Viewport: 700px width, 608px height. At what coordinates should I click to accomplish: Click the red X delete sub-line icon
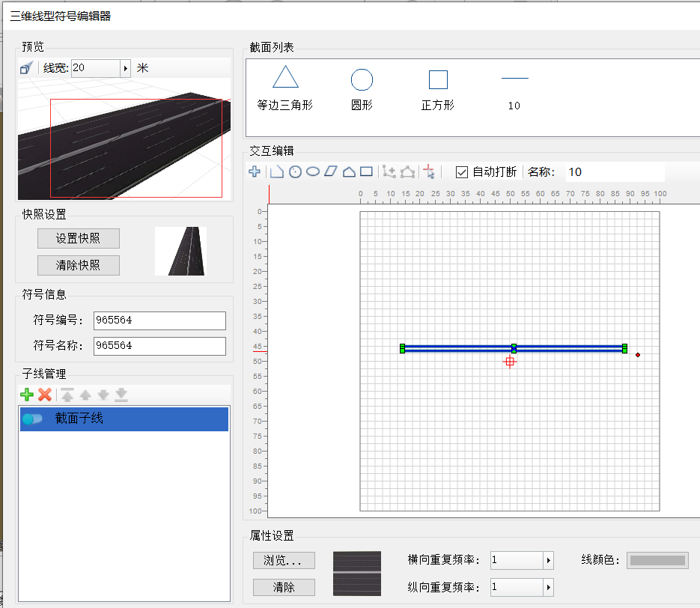(45, 395)
